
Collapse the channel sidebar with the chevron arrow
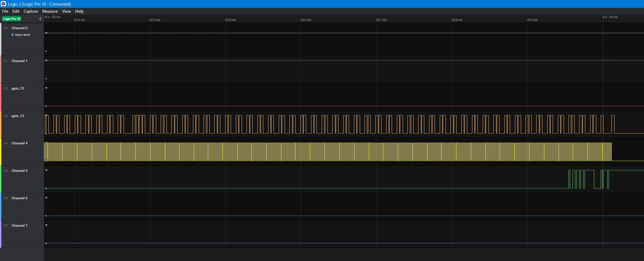40,19
